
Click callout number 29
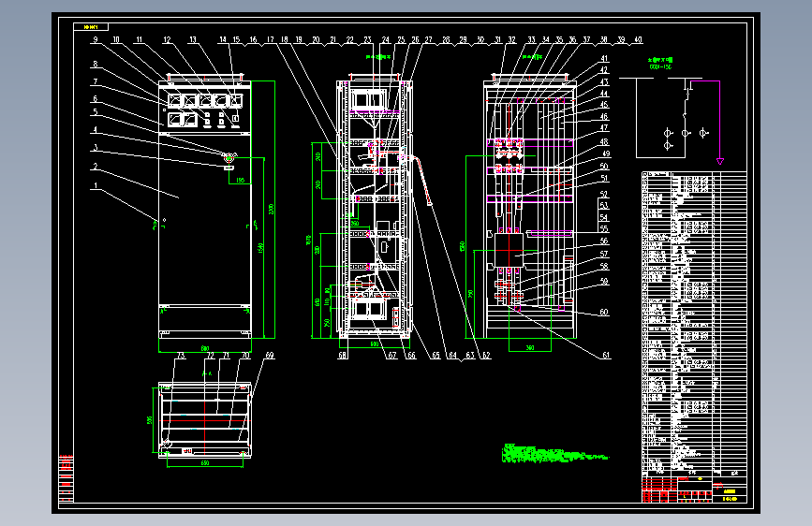click(x=463, y=39)
